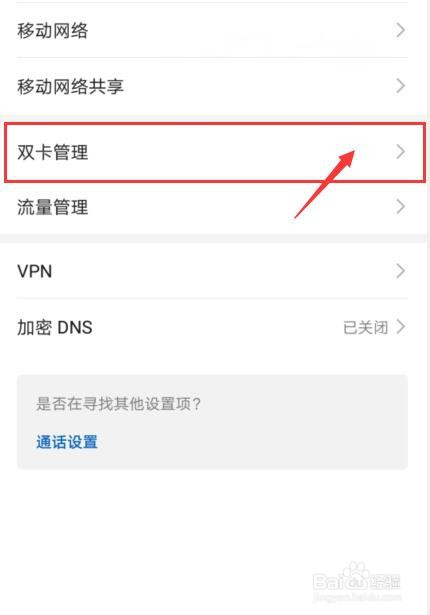Image resolution: width=430 pixels, height=615 pixels.
Task: Tap the chevron beside 移动网络共享
Action: [x=400, y=86]
